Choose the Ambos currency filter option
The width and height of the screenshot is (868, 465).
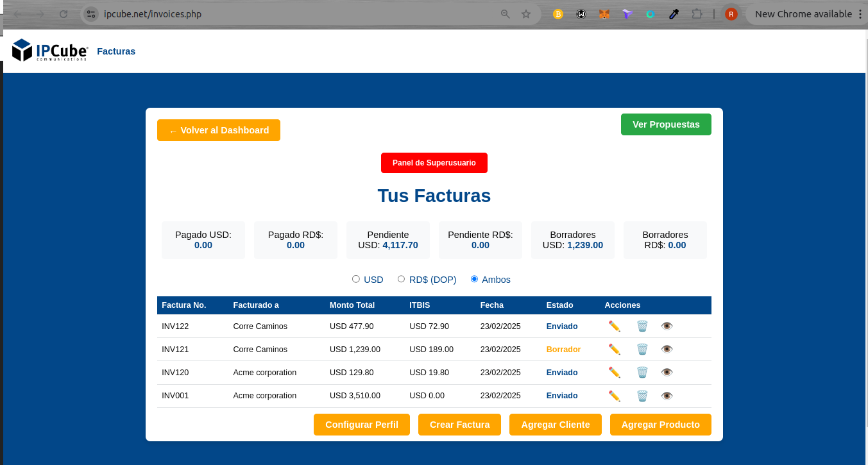tap(475, 279)
